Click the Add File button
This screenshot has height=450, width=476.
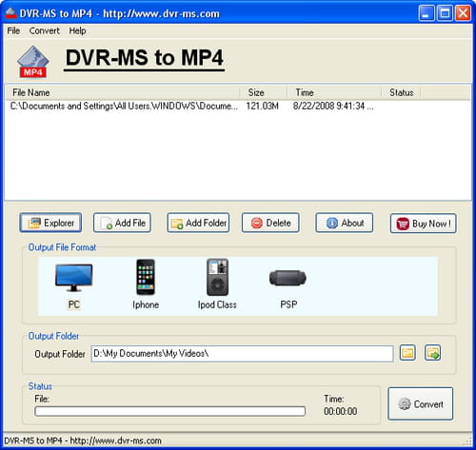pyautogui.click(x=122, y=223)
